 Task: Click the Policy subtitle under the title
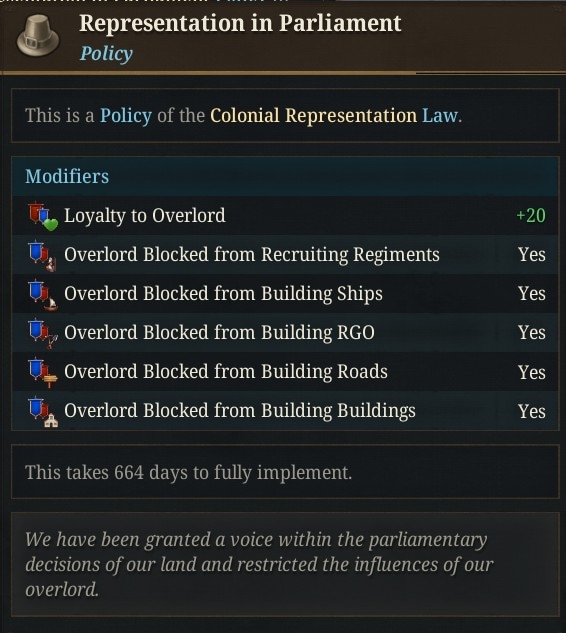coord(106,53)
